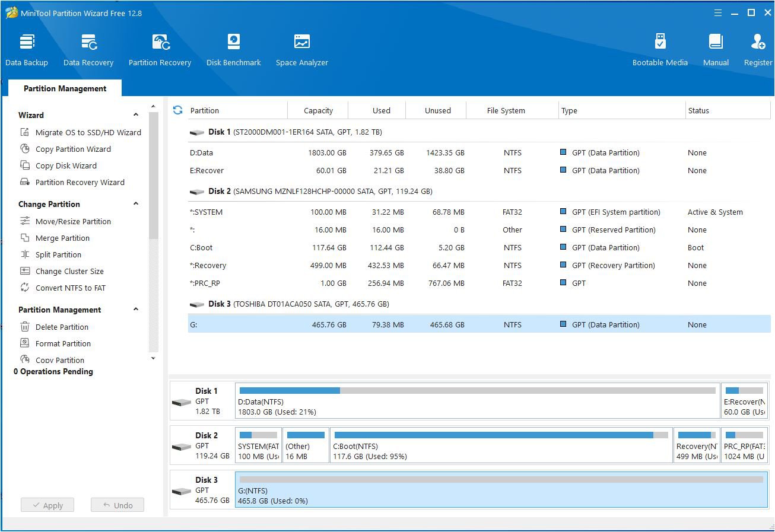
Task: Click the Split Partition icon
Action: (25, 254)
